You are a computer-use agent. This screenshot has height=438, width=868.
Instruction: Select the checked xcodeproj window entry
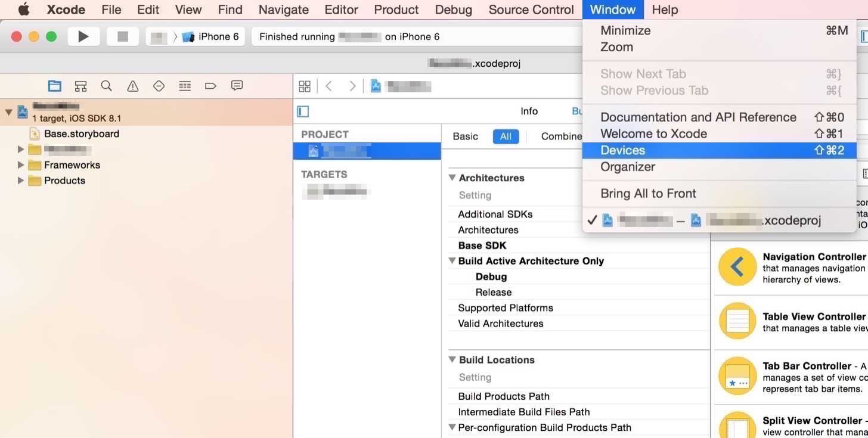[x=720, y=220]
